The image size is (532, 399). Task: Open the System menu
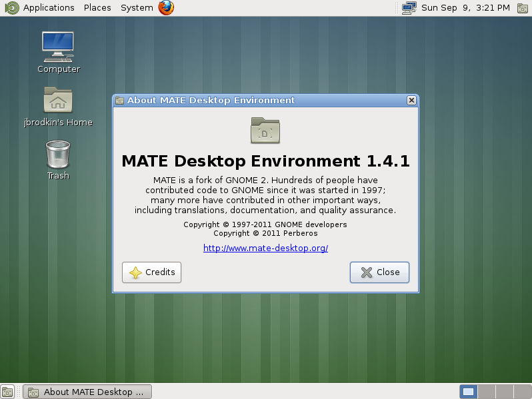pos(137,7)
